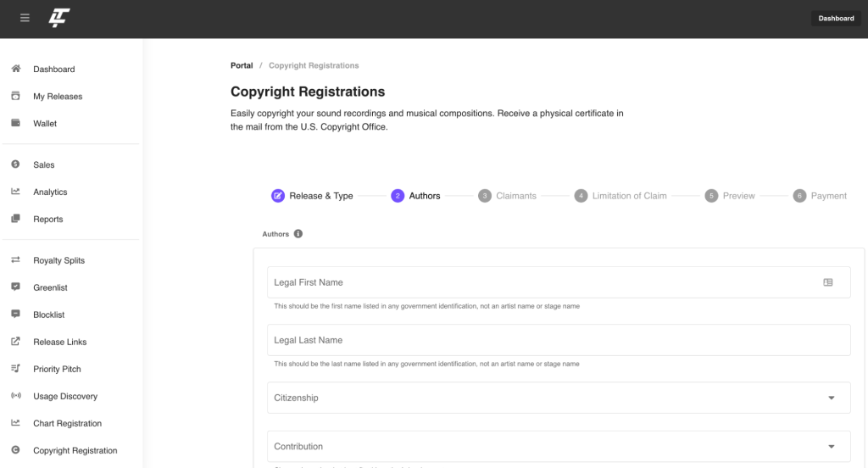Open the Contribution dropdown

click(x=559, y=447)
